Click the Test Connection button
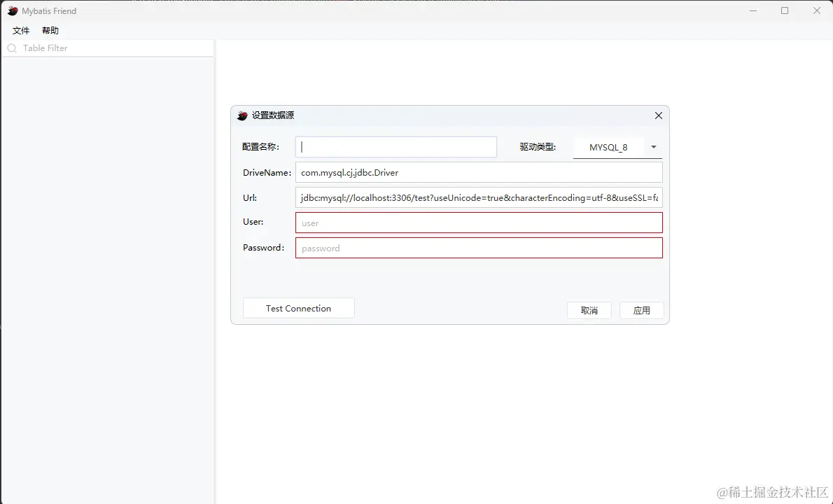This screenshot has width=833, height=504. 299,308
